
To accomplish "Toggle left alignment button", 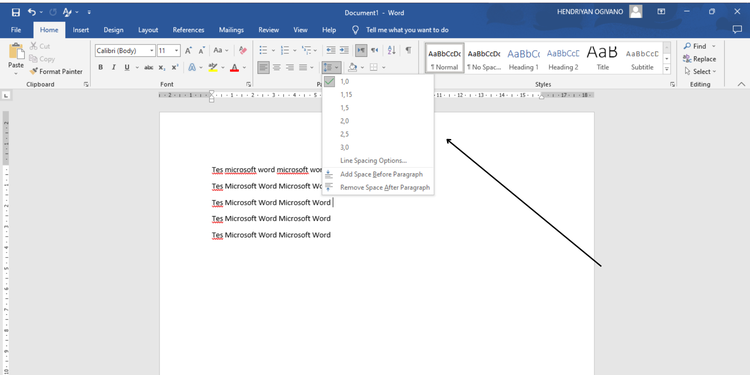I will point(264,67).
